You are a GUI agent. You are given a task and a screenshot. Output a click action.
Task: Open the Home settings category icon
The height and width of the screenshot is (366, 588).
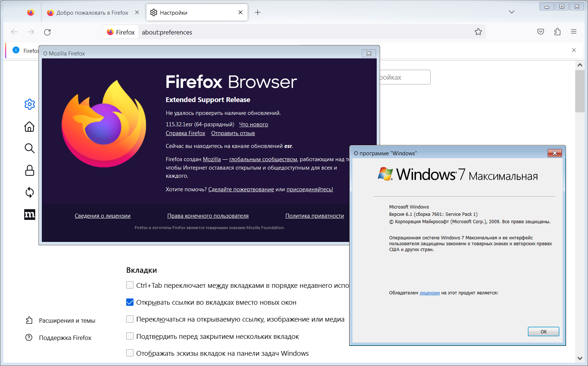tap(29, 127)
